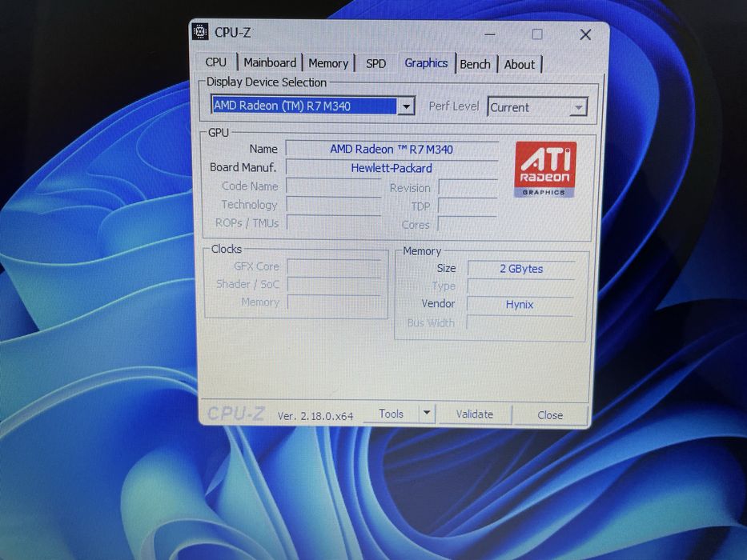Click the empty TDP field
Image resolution: width=747 pixels, height=560 pixels.
click(x=468, y=206)
